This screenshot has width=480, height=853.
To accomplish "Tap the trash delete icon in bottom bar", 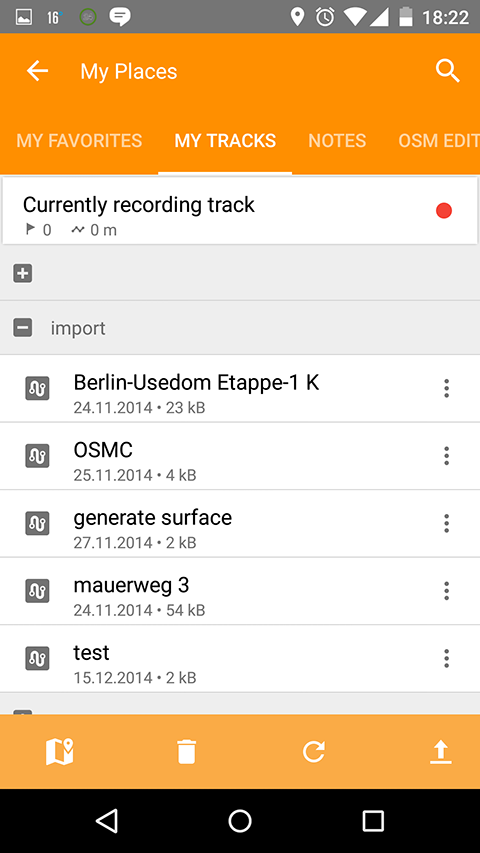I will 186,752.
